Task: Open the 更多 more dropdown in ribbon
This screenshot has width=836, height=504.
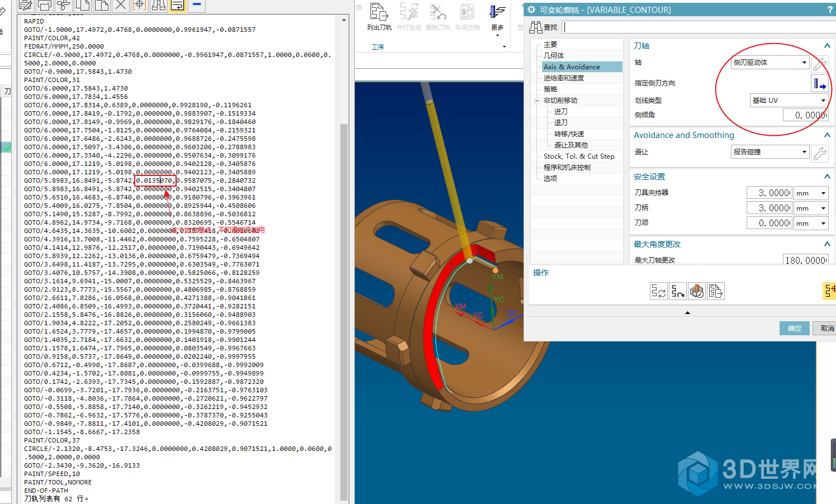Action: tap(497, 20)
